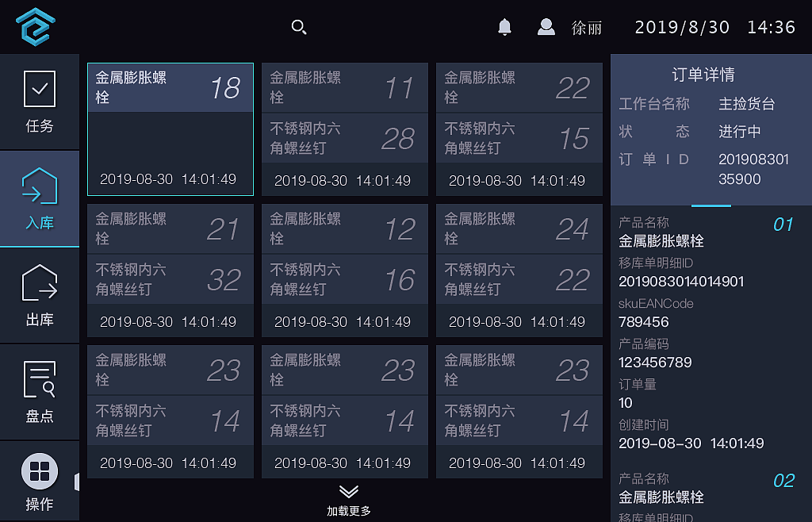This screenshot has width=812, height=522.
Task: Click the date 2019/8/30 display
Action: pyautogui.click(x=682, y=26)
